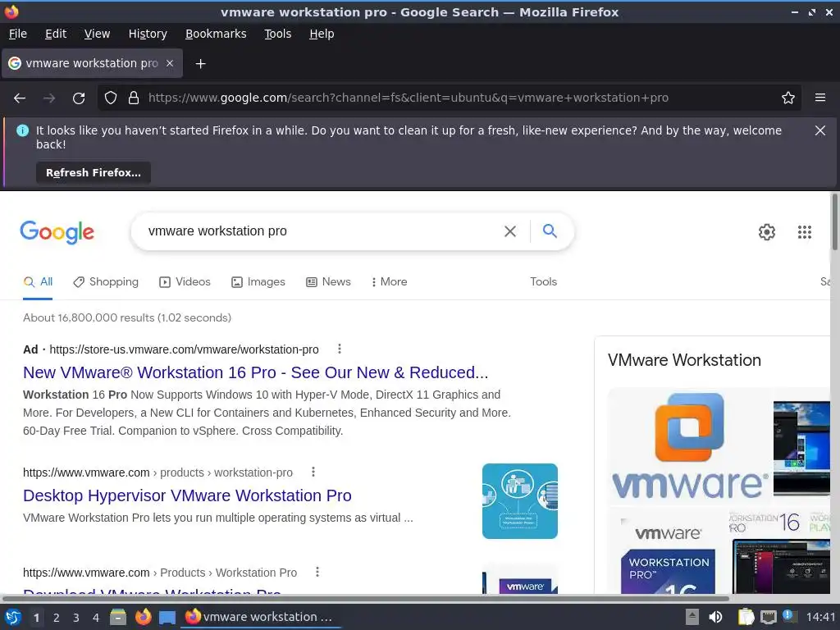Switch to Shopping results

(106, 282)
